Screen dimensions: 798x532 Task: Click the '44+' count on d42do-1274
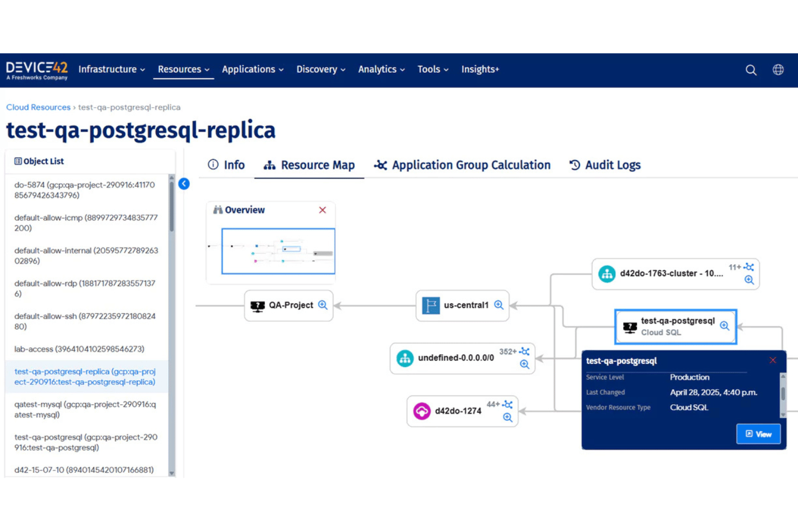(493, 404)
